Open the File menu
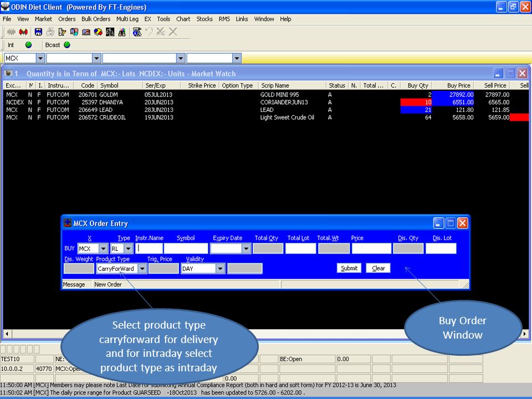532x399 pixels. [7, 19]
